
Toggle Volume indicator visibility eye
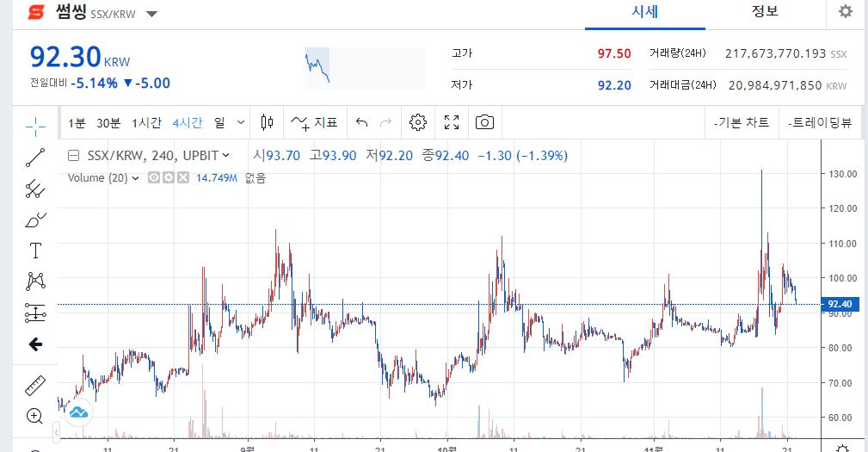coord(154,178)
